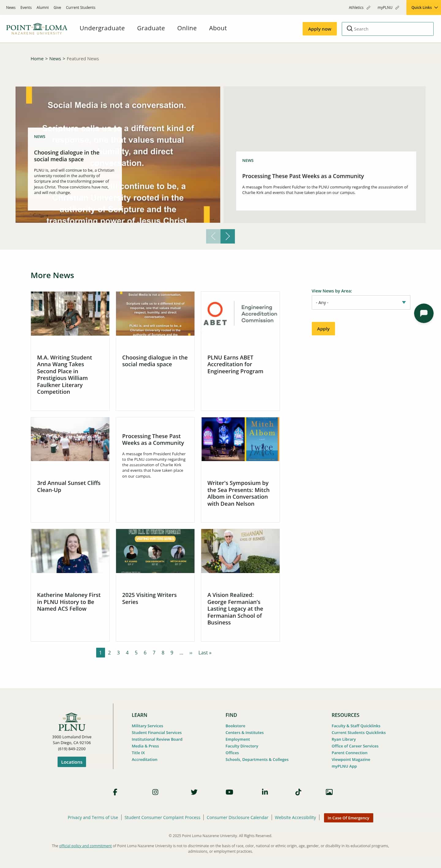Viewport: 441px width, 868px height.
Task: Open Privacy and Terms of Use
Action: [93, 818]
